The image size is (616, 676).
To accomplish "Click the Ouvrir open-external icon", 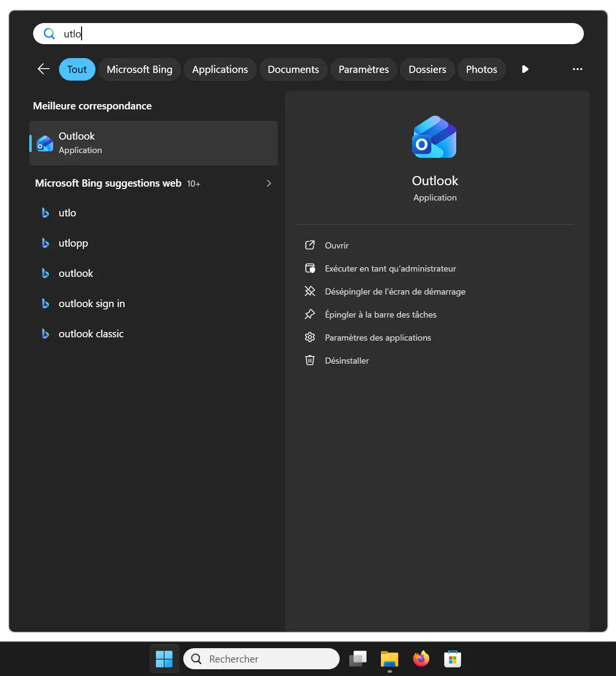I will pyautogui.click(x=310, y=245).
